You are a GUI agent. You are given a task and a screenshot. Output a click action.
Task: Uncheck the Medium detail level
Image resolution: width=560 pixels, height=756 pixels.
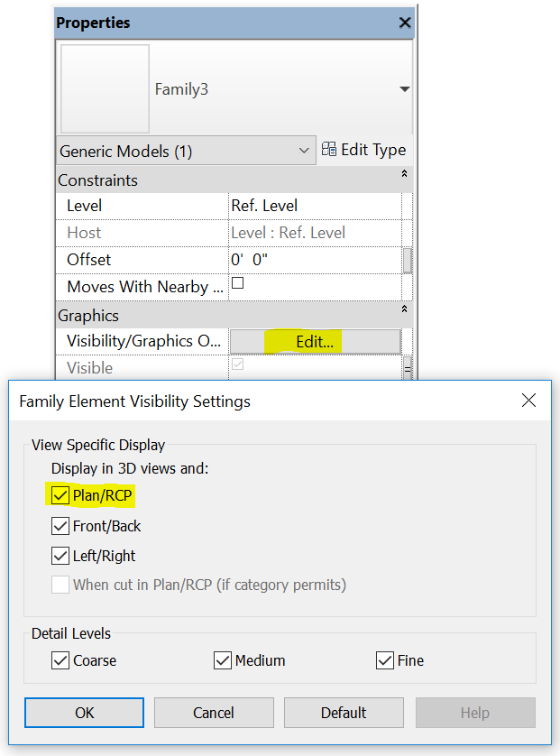click(x=222, y=659)
